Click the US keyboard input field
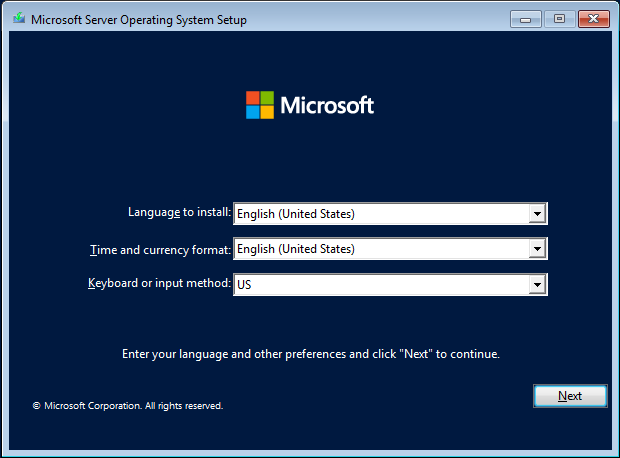The width and height of the screenshot is (620, 458). tap(380, 285)
